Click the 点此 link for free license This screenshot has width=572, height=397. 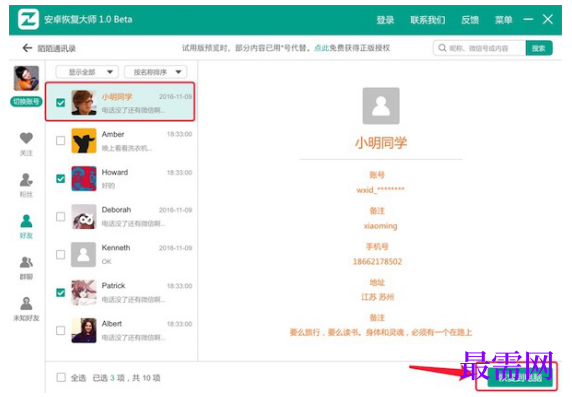[321, 48]
